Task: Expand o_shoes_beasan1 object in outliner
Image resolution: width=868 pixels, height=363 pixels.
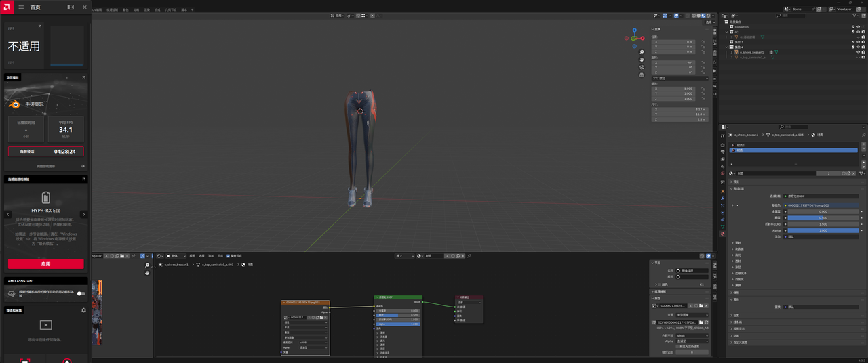Action: click(x=732, y=52)
